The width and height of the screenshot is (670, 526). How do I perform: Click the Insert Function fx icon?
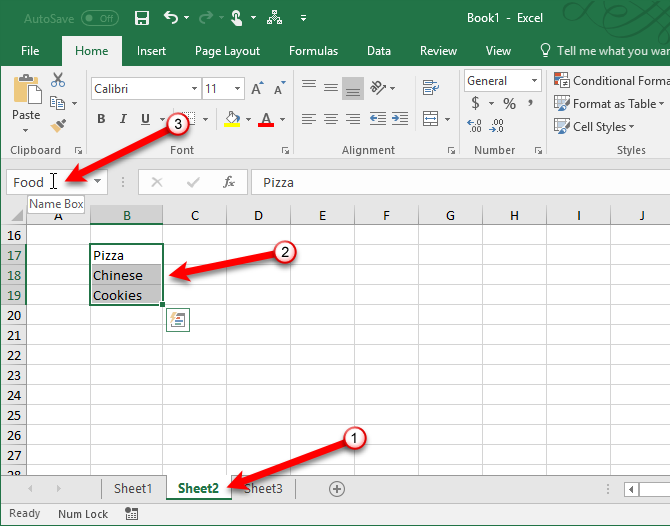(x=229, y=182)
